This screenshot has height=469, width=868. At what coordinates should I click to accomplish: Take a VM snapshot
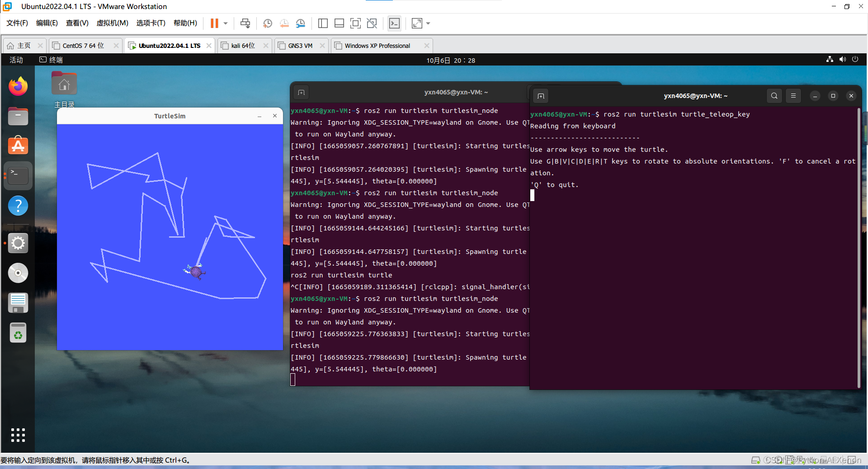click(267, 23)
